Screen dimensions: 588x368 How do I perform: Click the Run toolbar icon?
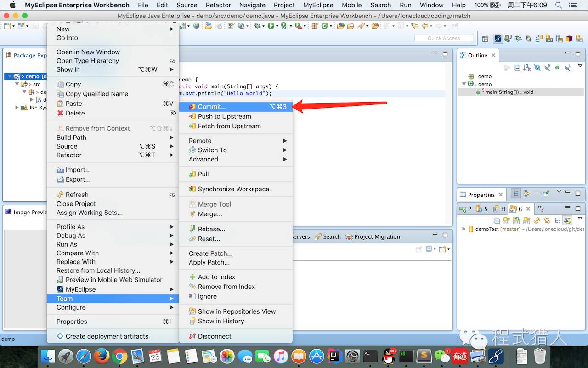271,26
